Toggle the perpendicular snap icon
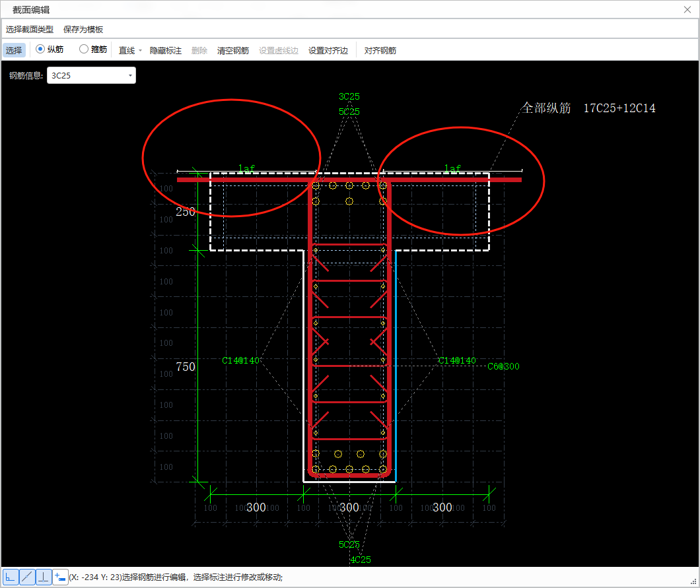The image size is (700, 588). (44, 577)
